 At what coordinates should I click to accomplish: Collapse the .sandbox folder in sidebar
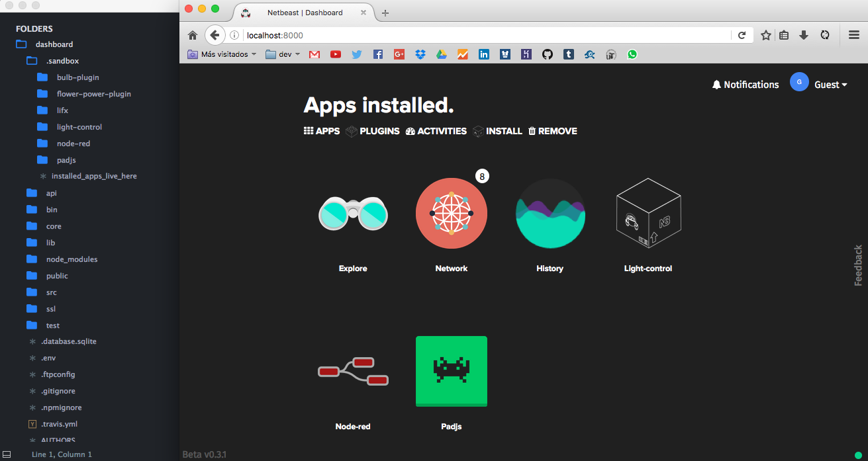click(x=62, y=61)
